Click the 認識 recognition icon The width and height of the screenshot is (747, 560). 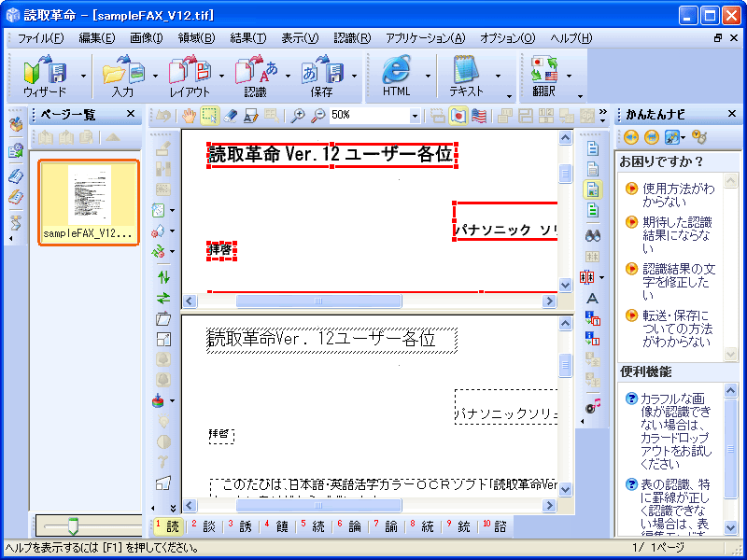tap(256, 76)
